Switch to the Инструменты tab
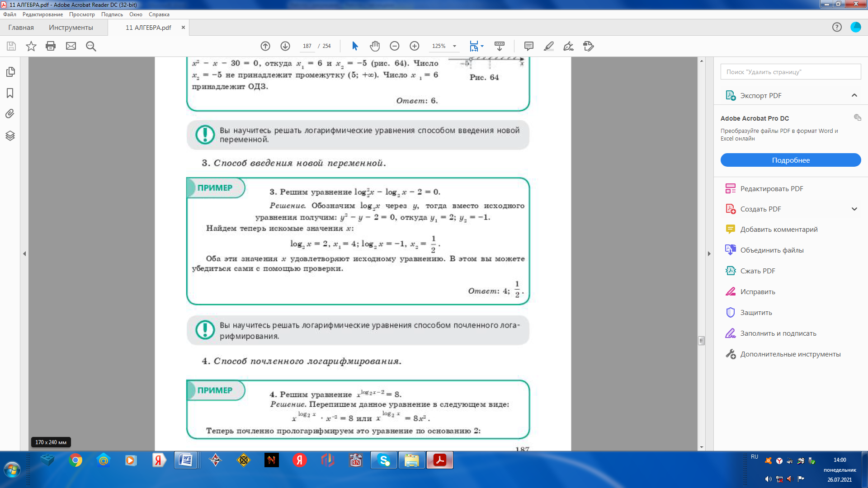The height and width of the screenshot is (488, 868). coord(71,28)
